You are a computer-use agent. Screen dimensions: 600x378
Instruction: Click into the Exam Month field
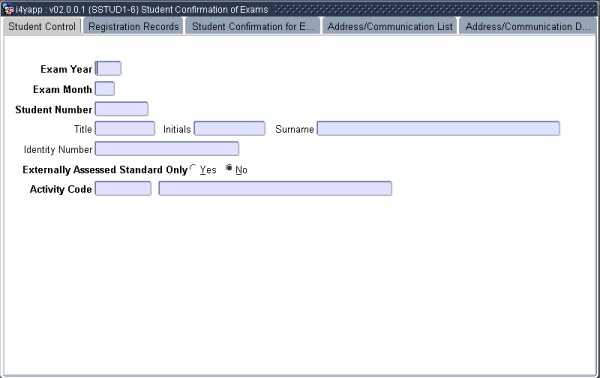point(105,89)
